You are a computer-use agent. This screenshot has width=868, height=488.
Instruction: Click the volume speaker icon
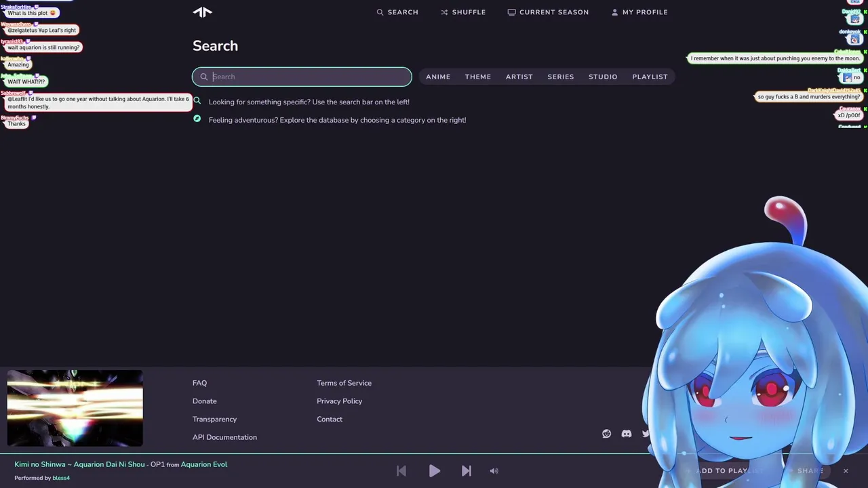click(494, 470)
